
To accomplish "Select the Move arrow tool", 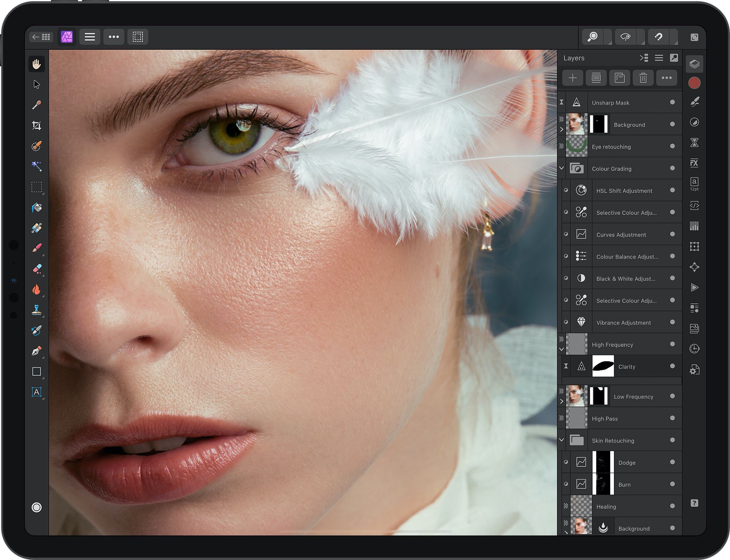I will [x=36, y=84].
